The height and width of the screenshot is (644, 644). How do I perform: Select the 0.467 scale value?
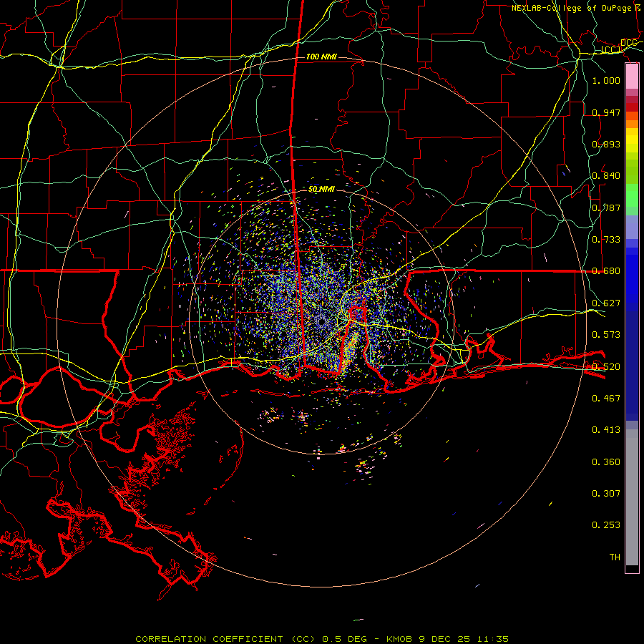[x=606, y=398]
